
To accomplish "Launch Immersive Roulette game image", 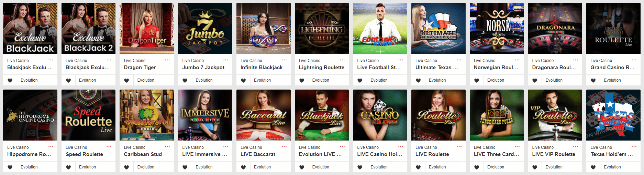I will [205, 115].
